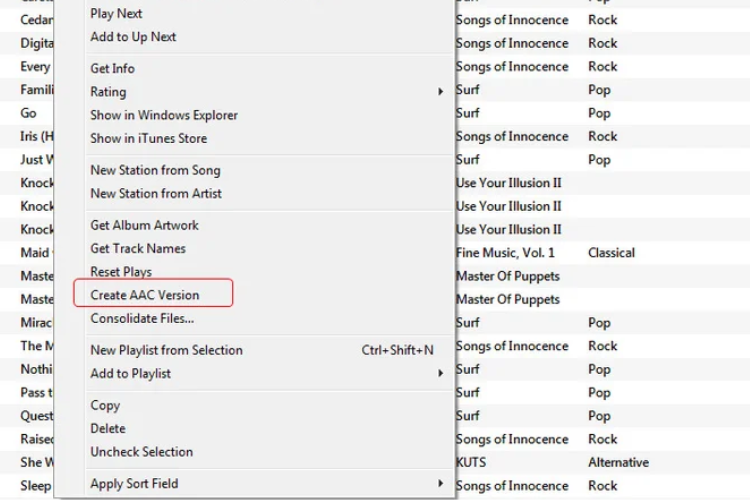
Task: Expand the Rating submenu arrow
Action: click(440, 92)
